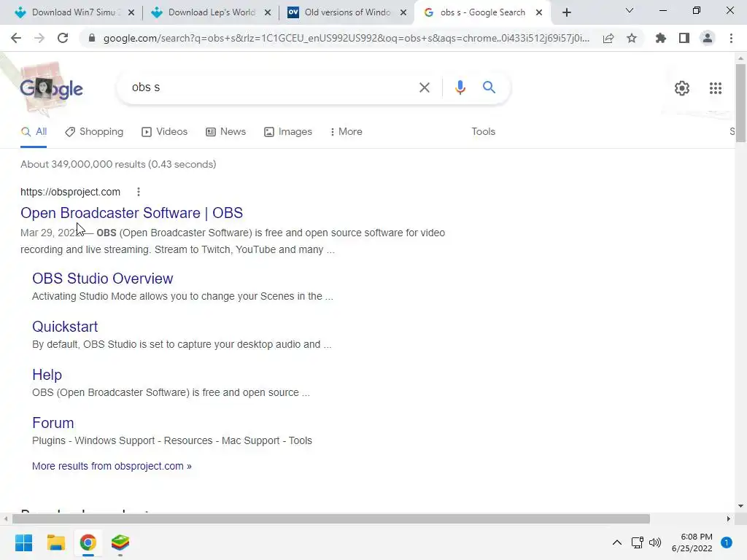Open File Explorer from taskbar

tap(55, 542)
